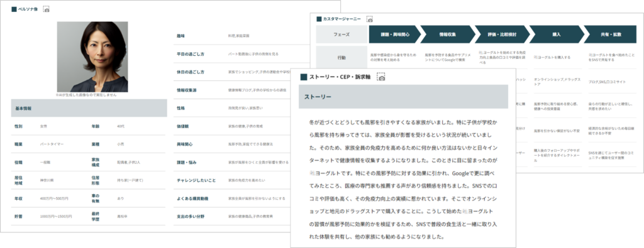
Task: Click the persona portrait photo
Action: point(92,57)
